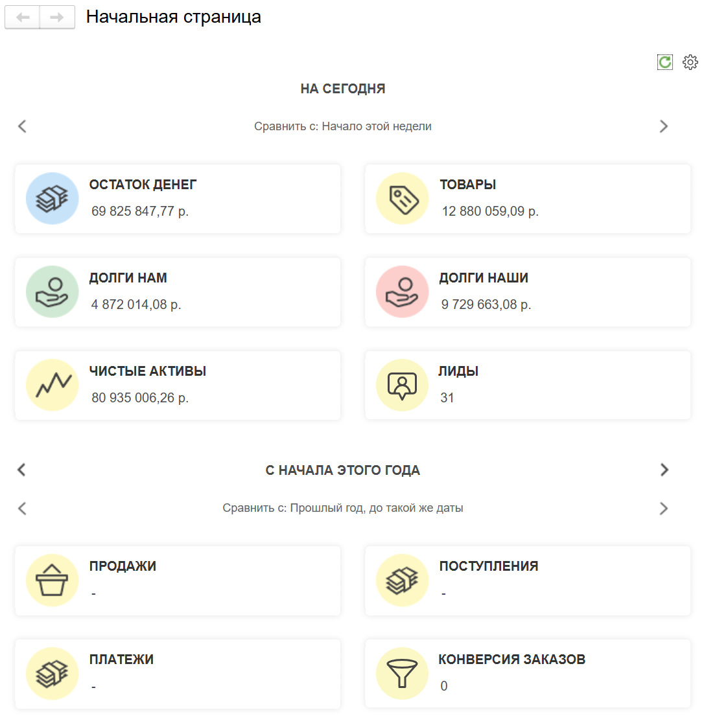Switch to the next comparison after Прошлый год
This screenshot has width=728, height=723.
663,509
